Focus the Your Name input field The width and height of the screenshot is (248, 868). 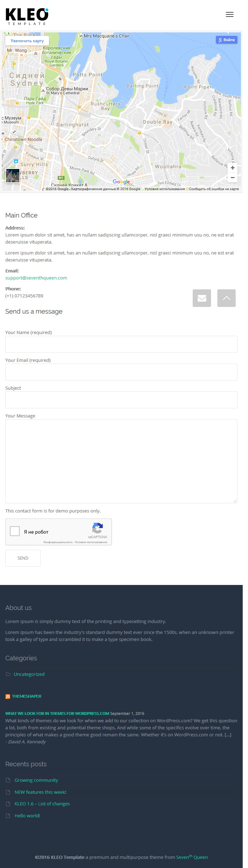pos(121,344)
